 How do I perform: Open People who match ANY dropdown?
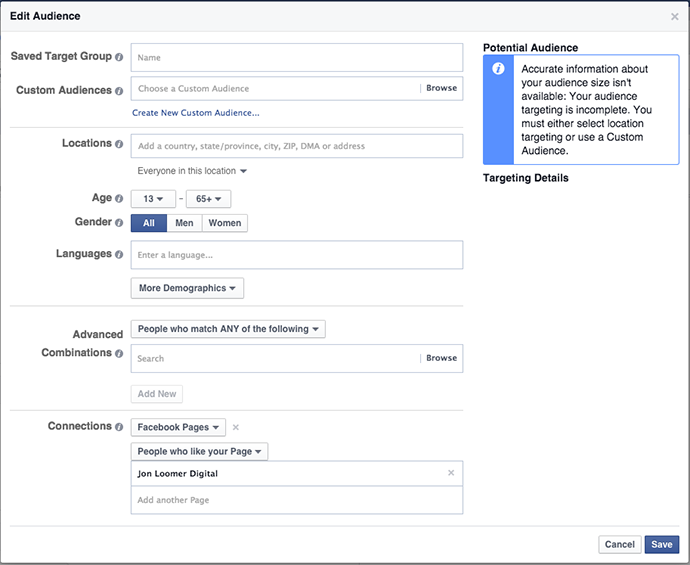227,329
